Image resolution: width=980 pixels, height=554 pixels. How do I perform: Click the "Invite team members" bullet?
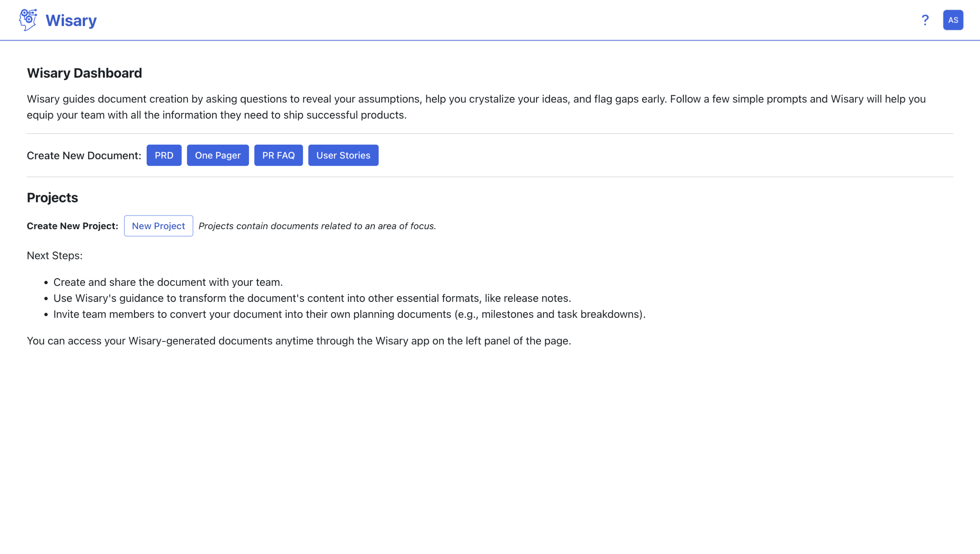349,314
